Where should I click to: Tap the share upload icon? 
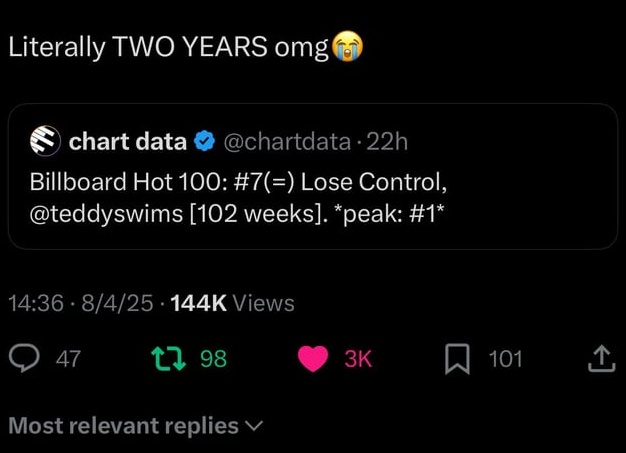click(x=601, y=358)
